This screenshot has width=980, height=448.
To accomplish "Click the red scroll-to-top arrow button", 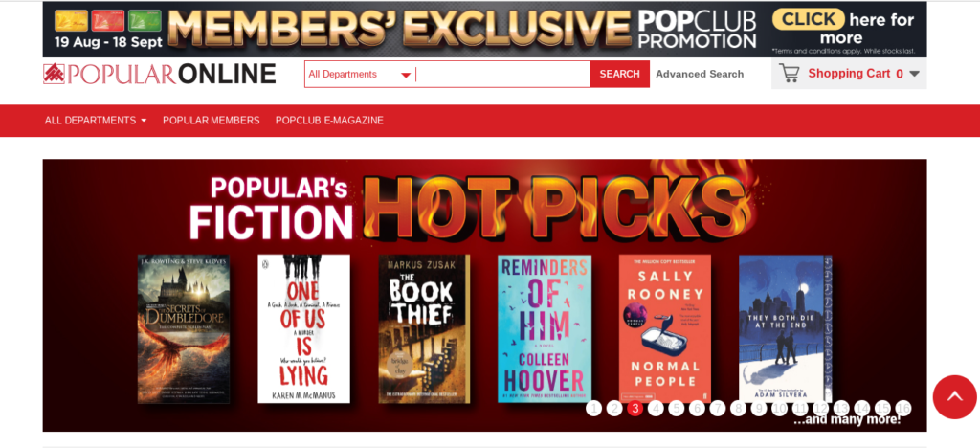I will coord(954,396).
